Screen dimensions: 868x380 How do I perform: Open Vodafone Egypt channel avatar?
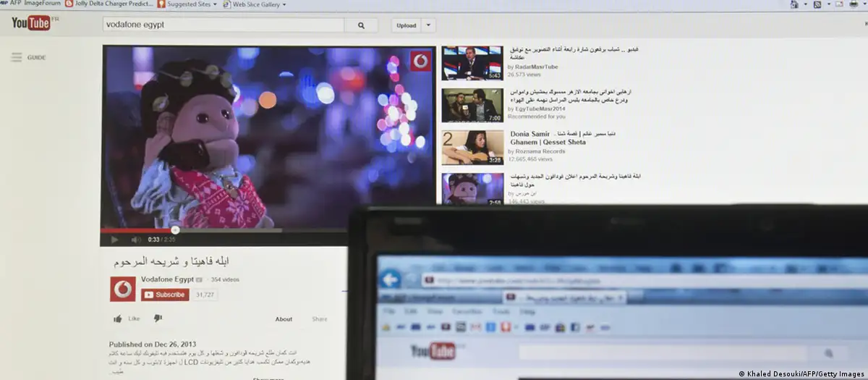click(122, 289)
